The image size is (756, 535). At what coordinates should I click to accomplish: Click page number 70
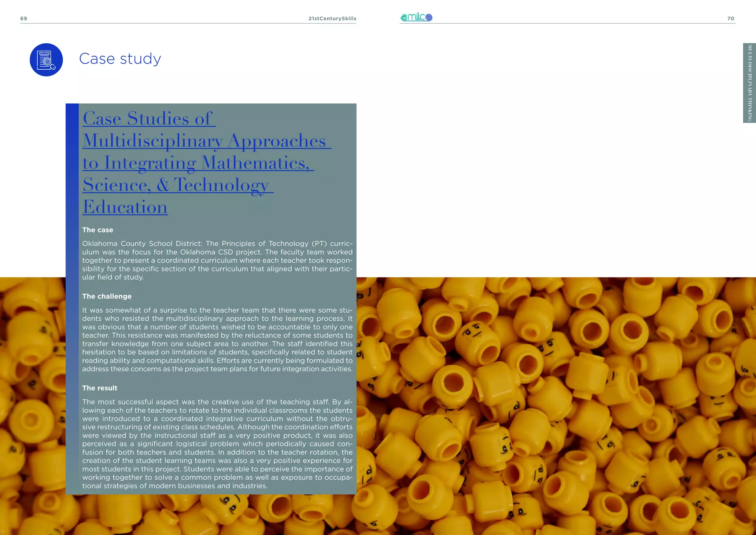point(731,18)
